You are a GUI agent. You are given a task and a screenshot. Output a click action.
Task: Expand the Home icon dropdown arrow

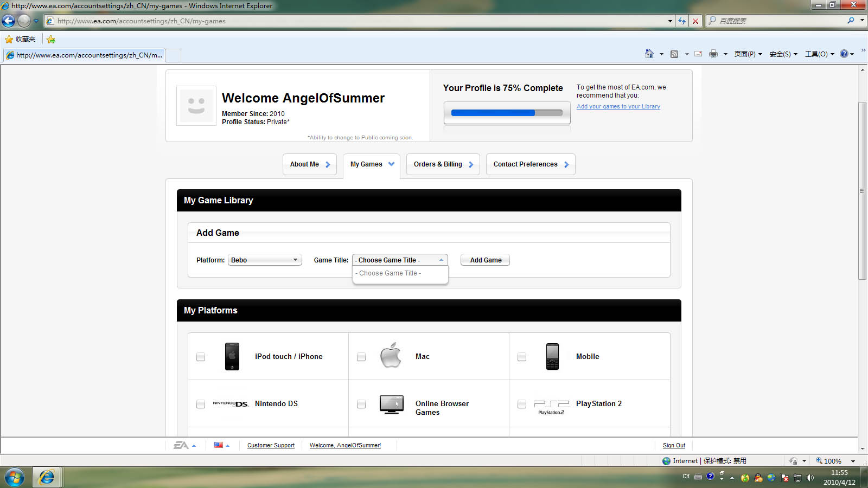tap(661, 54)
